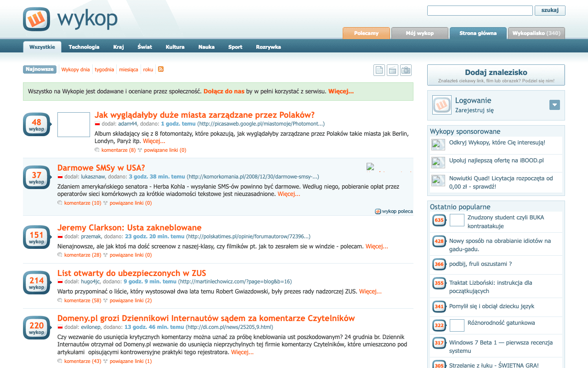Select the Rozrywka category
This screenshot has width=588, height=368.
click(x=268, y=47)
